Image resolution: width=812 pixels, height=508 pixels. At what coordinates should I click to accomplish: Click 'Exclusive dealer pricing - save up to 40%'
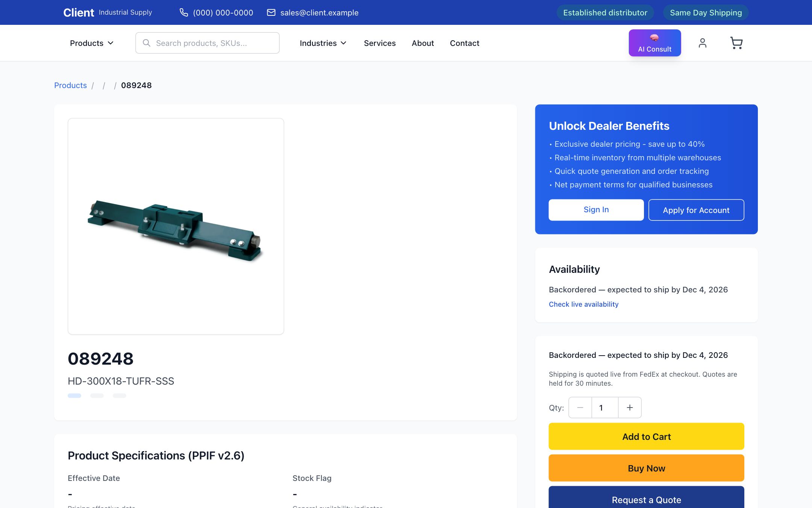pyautogui.click(x=629, y=144)
